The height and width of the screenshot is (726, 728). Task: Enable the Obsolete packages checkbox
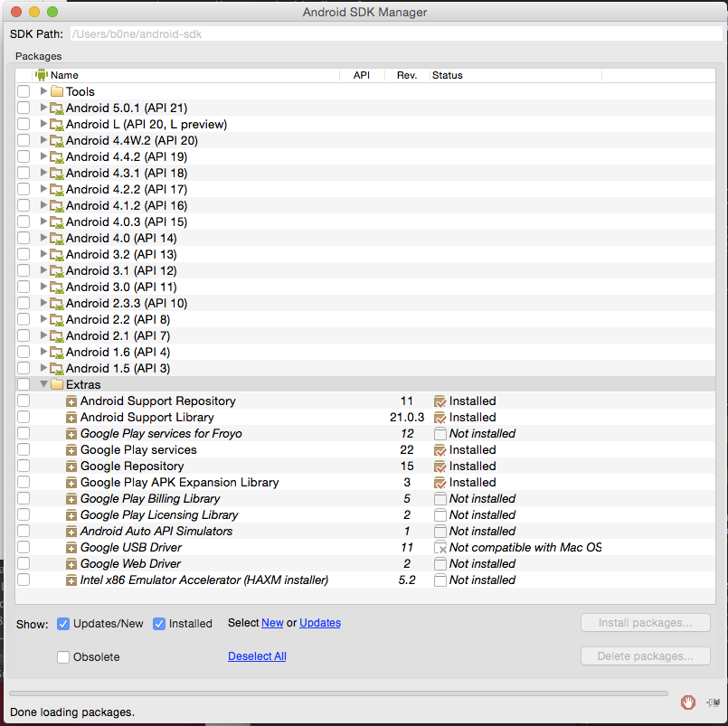click(63, 656)
